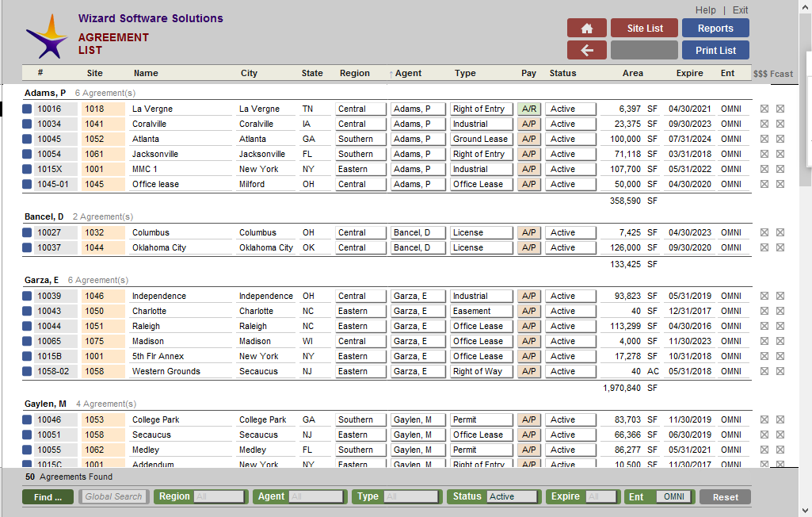Open Region field Central on La Vergne row
The height and width of the screenshot is (517, 812).
[x=360, y=109]
